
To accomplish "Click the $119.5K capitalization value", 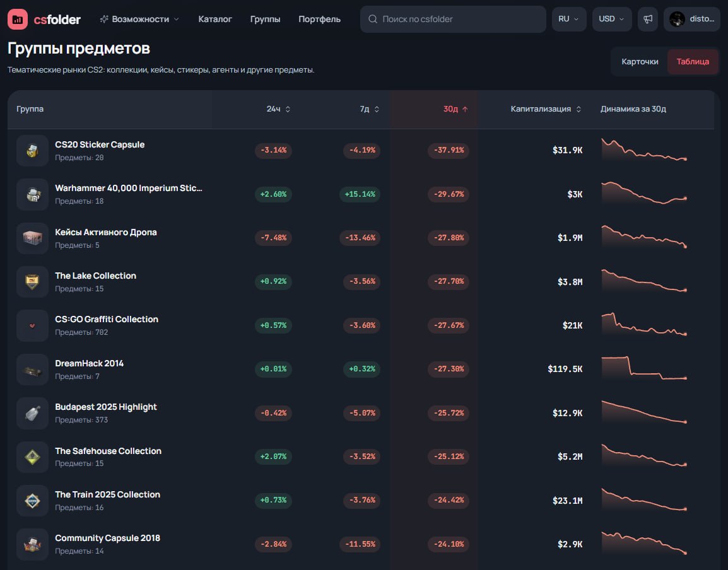I will [565, 369].
